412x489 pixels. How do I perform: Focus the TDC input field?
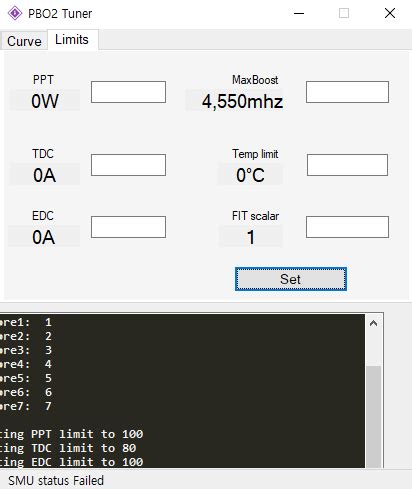click(128, 165)
